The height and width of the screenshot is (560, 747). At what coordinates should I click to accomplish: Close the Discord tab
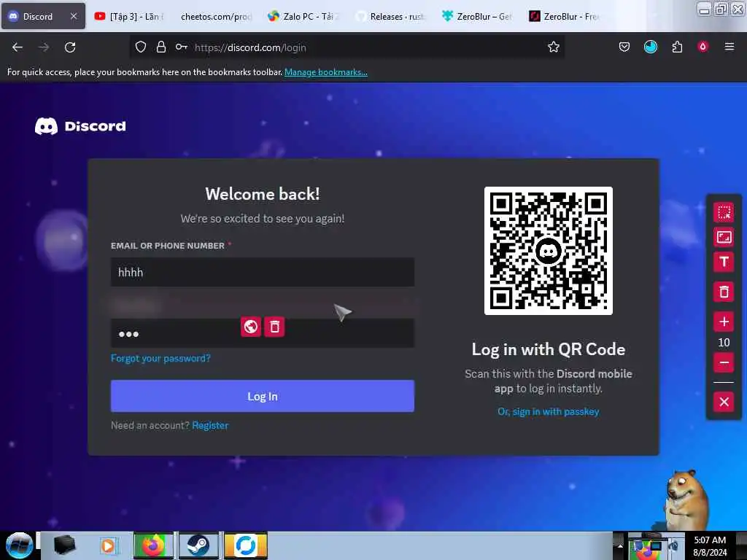[x=74, y=16]
